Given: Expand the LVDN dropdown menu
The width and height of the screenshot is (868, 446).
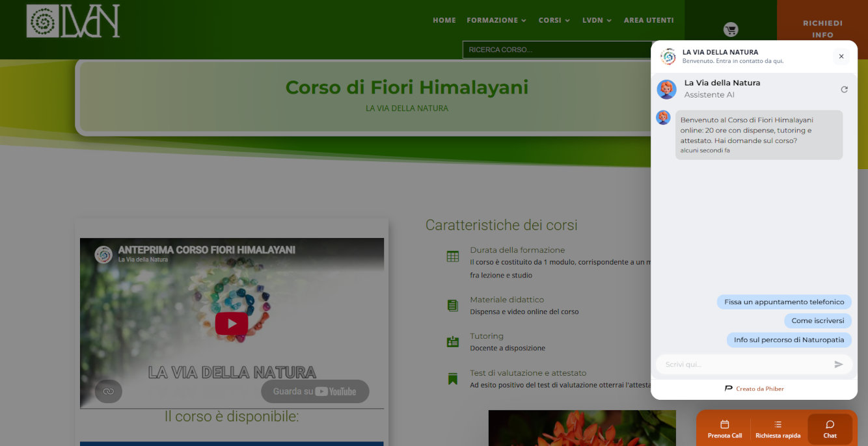Looking at the screenshot, I should coord(597,20).
